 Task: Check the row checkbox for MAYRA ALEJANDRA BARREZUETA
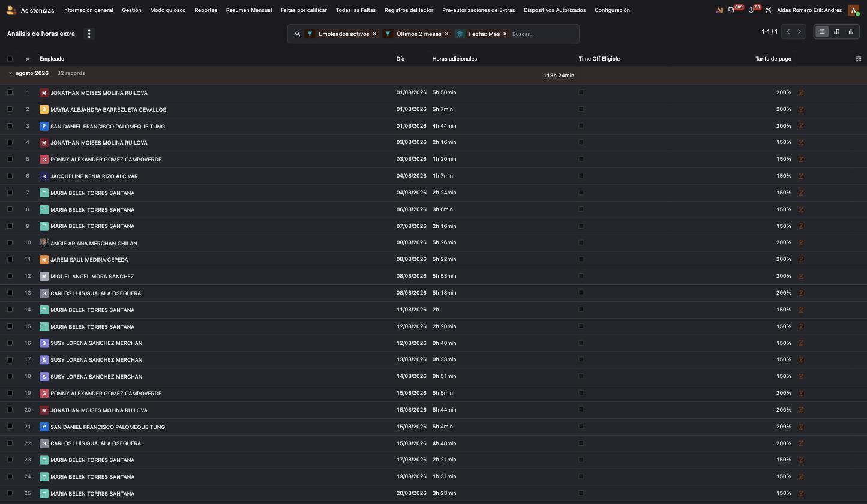point(10,109)
